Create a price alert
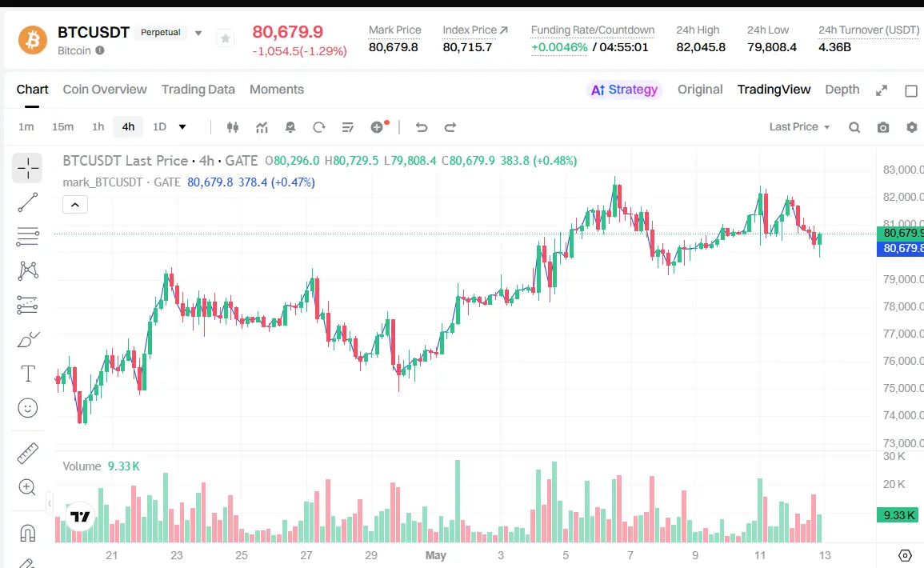This screenshot has height=568, width=924. 290,127
